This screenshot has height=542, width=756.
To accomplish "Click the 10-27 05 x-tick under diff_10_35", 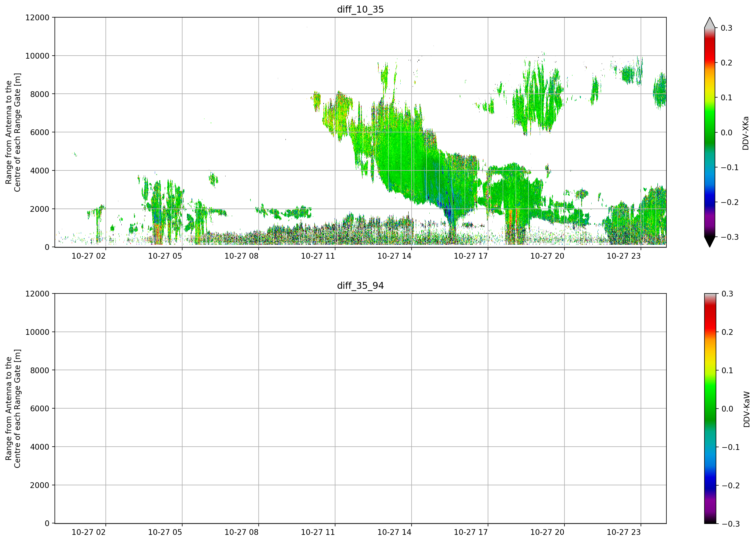I will pos(165,256).
